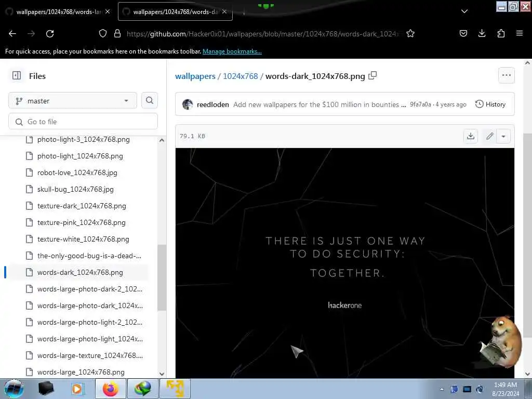532x399 pixels.
Task: Open Firefox from the taskbar
Action: pos(111,389)
